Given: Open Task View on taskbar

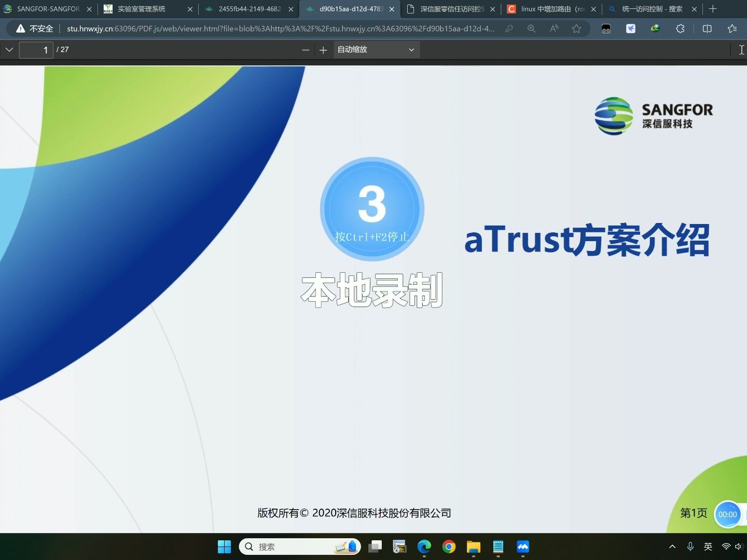Looking at the screenshot, I should pos(375,547).
